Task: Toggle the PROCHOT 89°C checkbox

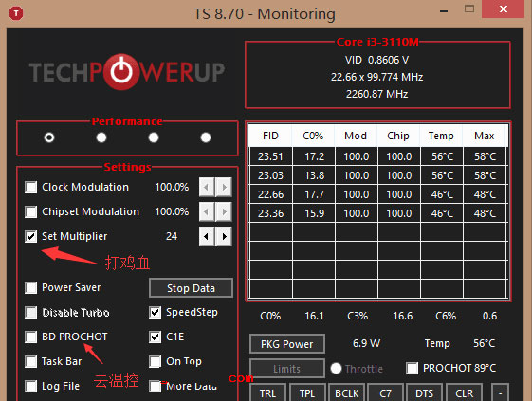Action: pyautogui.click(x=413, y=368)
